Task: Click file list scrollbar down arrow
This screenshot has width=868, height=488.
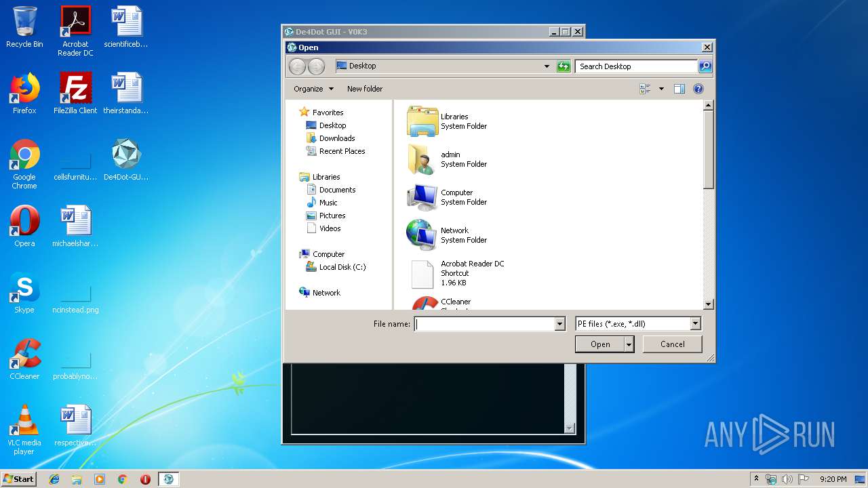Action: pos(709,304)
